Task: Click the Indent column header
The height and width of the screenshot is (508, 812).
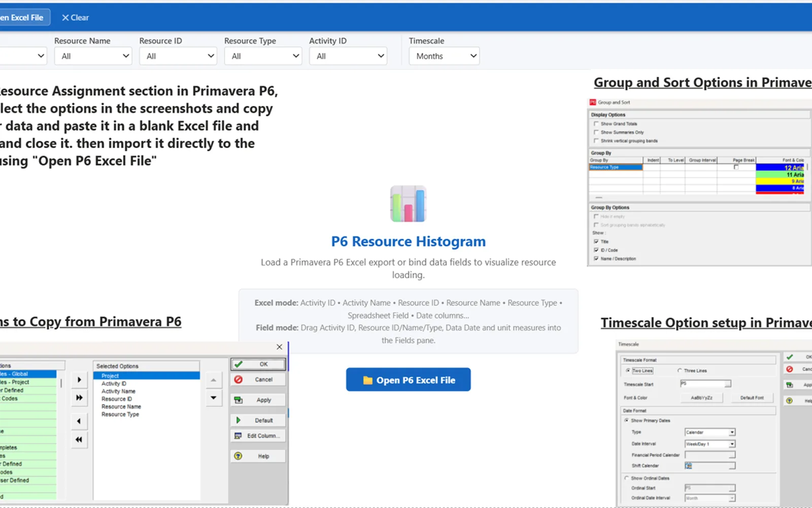Action: 653,160
